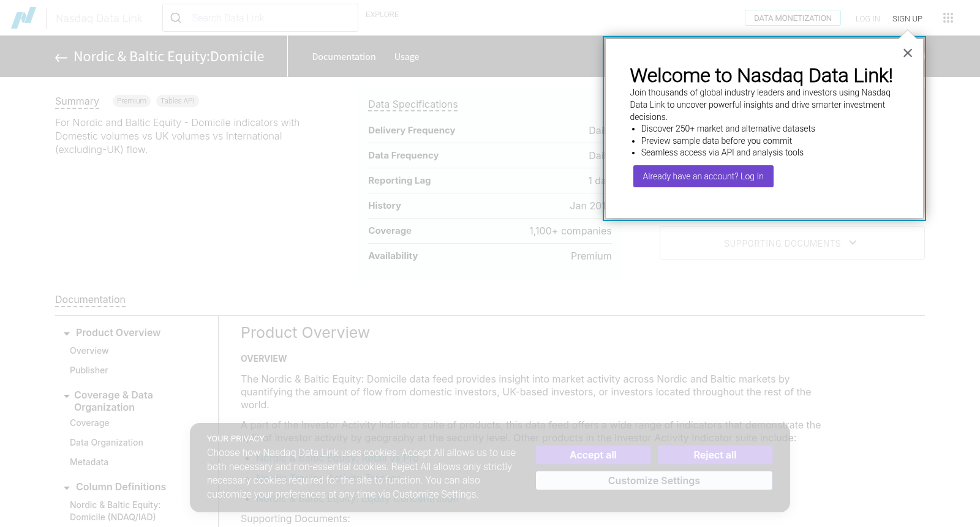Click the Delivery Frequency row label

click(x=412, y=130)
